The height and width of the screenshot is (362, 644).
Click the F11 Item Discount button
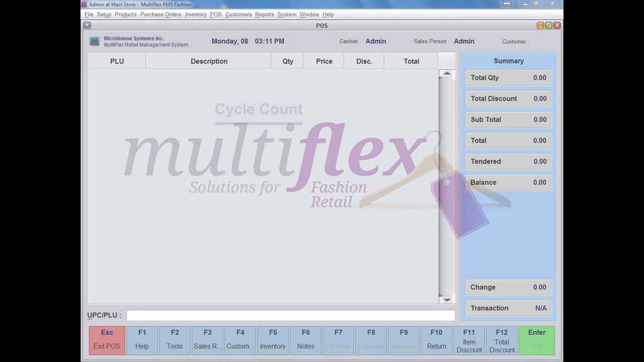point(469,340)
